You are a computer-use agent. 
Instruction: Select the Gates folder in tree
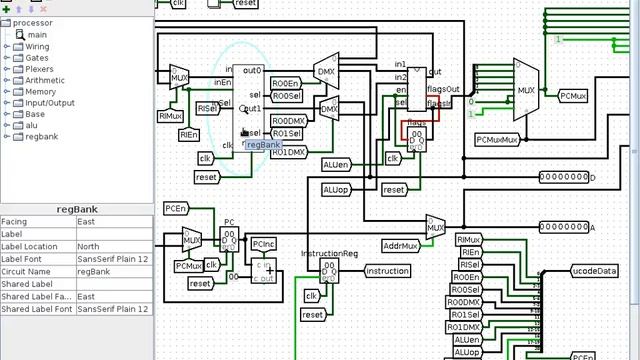point(31,58)
